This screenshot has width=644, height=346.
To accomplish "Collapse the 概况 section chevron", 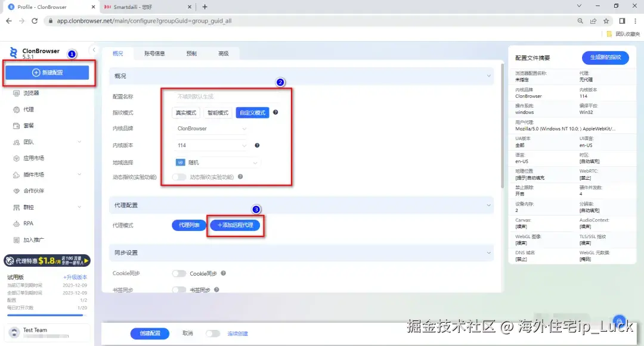I will 489,76.
